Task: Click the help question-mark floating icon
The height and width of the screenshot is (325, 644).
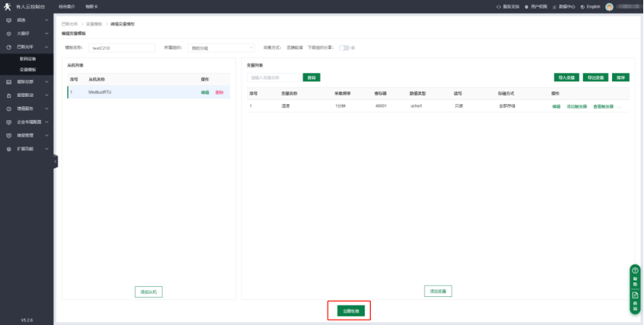Action: [x=635, y=271]
